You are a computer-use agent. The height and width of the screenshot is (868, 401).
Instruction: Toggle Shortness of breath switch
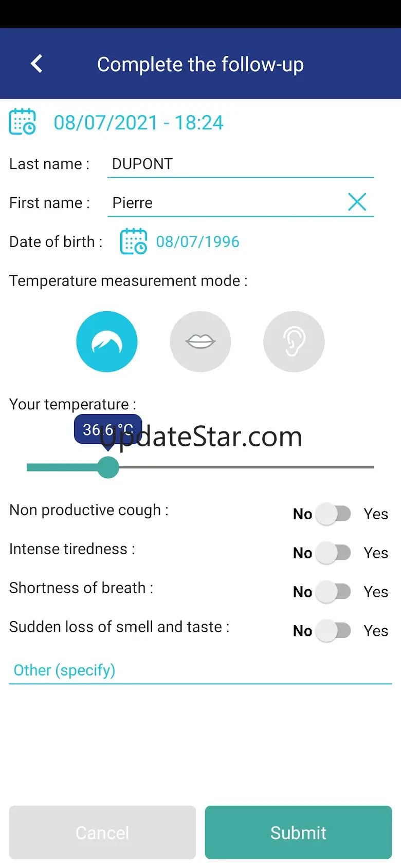334,592
